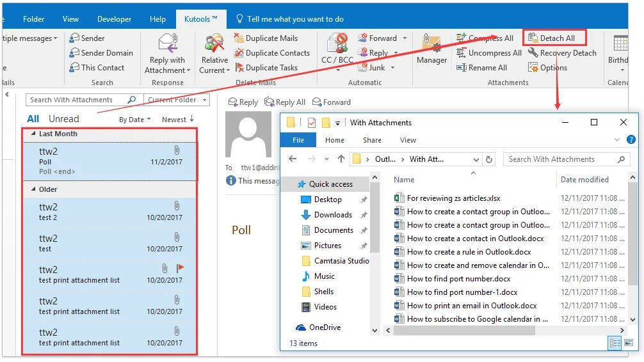Switch to Explorer details view icon
644x362 pixels.
(615, 343)
